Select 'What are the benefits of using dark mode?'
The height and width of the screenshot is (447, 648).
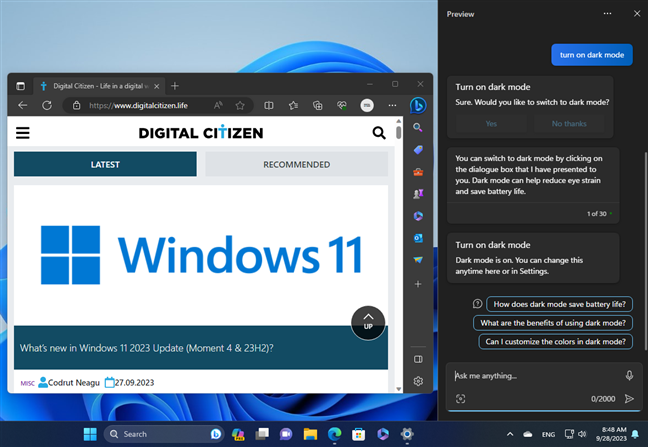(x=553, y=323)
